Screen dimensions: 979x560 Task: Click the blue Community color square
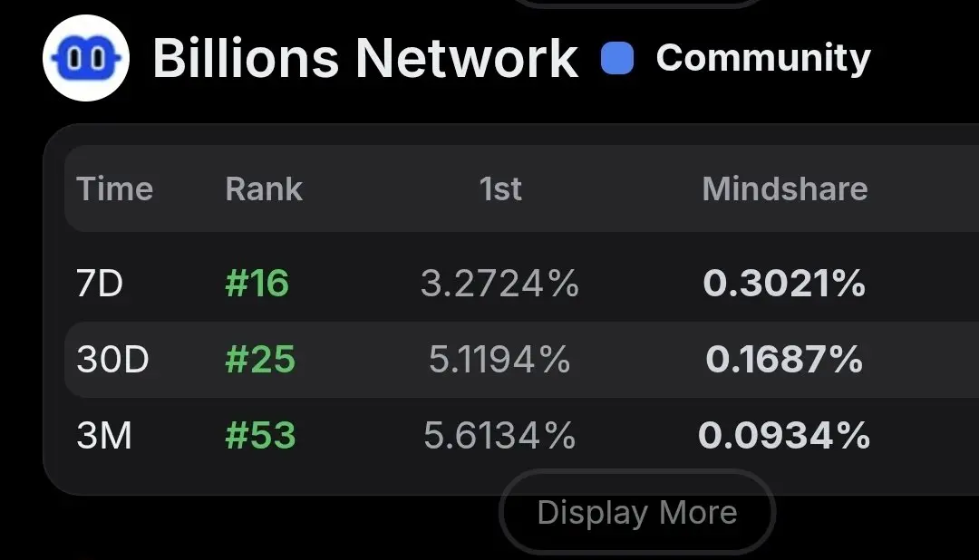coord(617,58)
